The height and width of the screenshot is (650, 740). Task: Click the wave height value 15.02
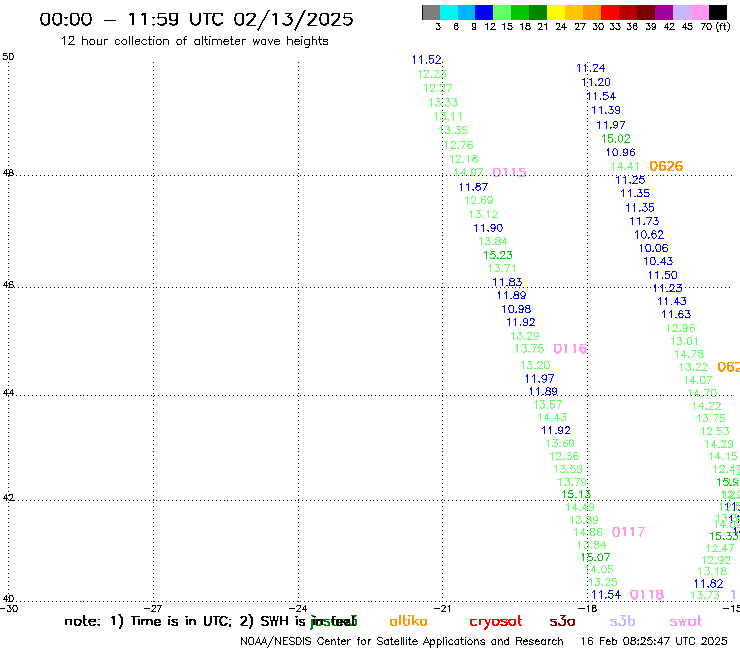[616, 139]
